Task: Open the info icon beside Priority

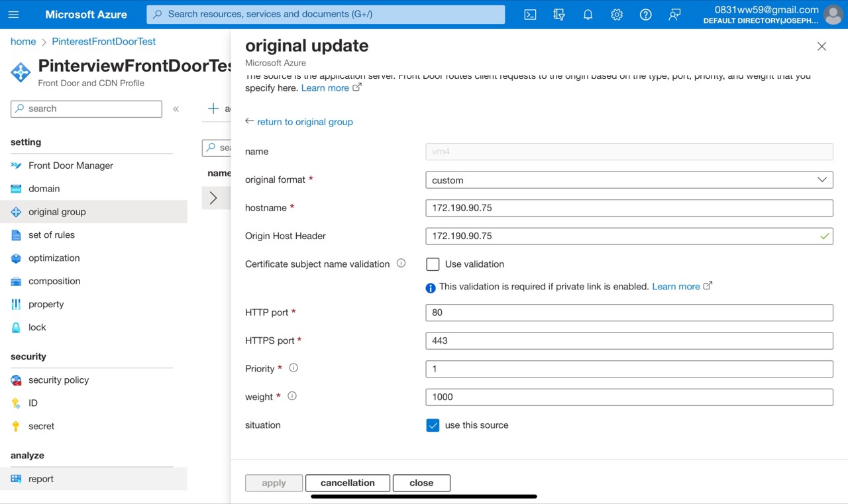Action: tap(293, 368)
